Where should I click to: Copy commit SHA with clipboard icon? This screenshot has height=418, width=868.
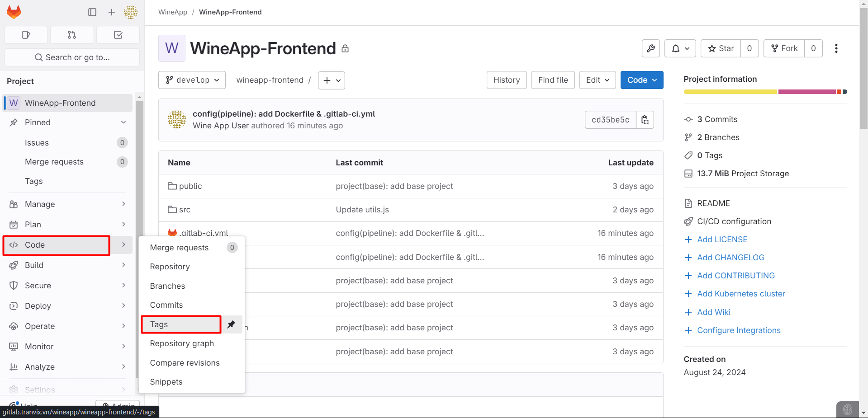click(x=645, y=120)
